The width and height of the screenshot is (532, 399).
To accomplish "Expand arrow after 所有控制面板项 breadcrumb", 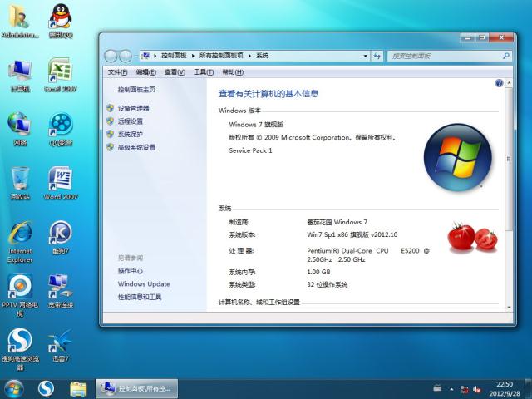I will [x=249, y=56].
